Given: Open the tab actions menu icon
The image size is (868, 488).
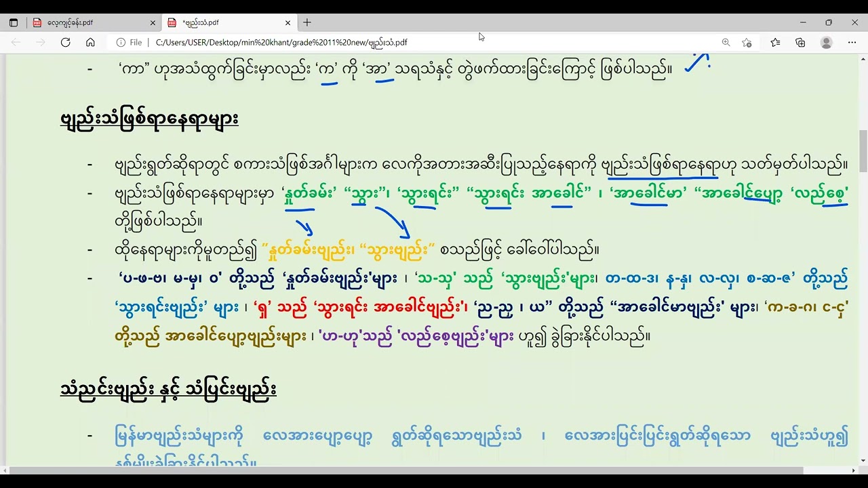Looking at the screenshot, I should 14,22.
